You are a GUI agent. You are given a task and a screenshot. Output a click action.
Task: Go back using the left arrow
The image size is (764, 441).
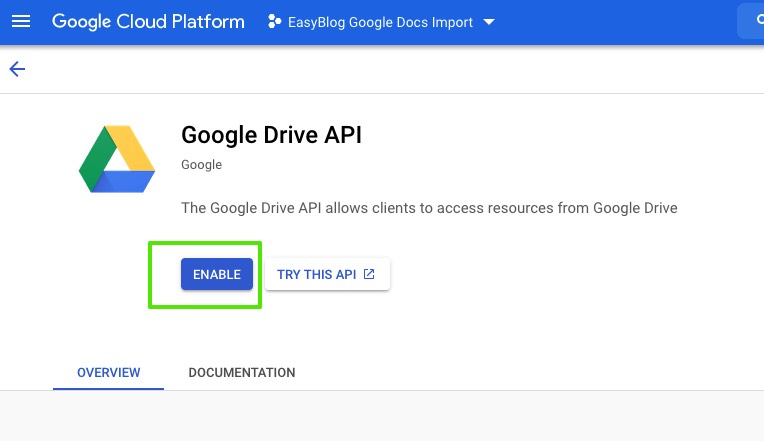[17, 69]
